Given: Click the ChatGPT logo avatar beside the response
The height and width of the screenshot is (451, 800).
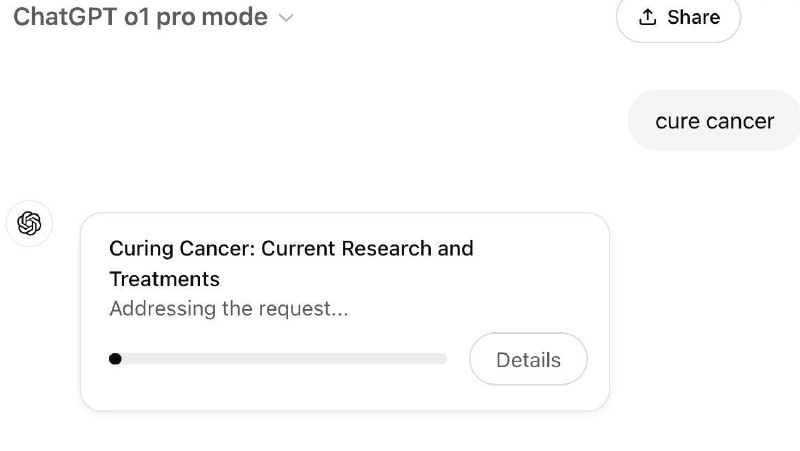Looking at the screenshot, I should click(29, 223).
